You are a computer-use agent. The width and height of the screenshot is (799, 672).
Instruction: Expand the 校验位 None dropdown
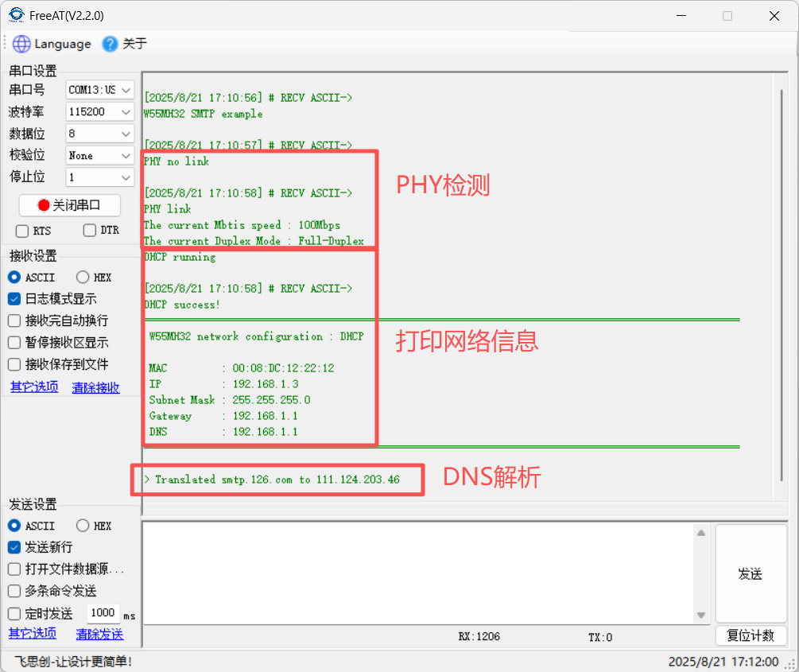[x=100, y=156]
